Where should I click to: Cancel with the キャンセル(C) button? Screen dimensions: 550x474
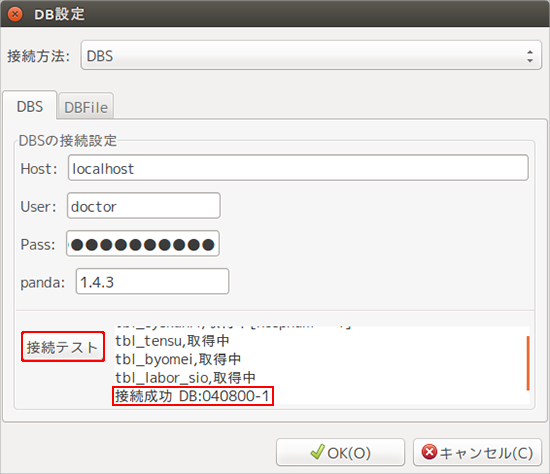pos(477,452)
